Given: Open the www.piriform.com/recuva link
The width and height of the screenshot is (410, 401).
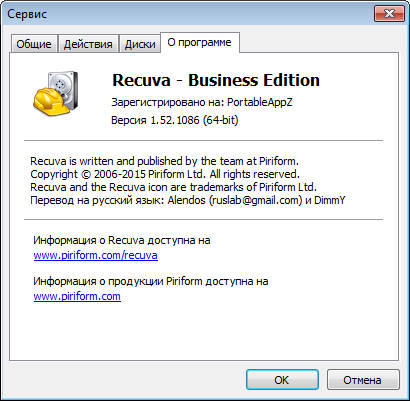Looking at the screenshot, I should [x=96, y=256].
